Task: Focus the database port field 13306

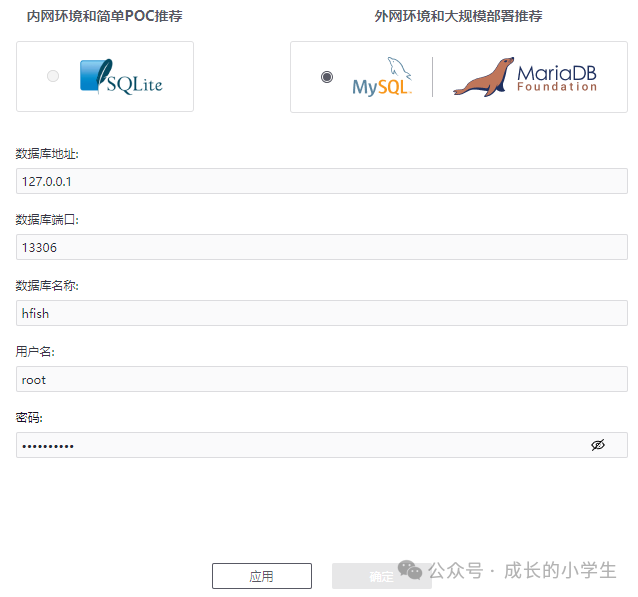Action: (322, 247)
